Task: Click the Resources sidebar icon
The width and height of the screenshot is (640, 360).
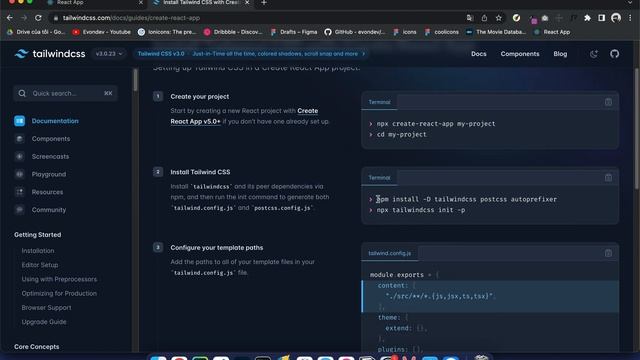Action: (x=19, y=192)
